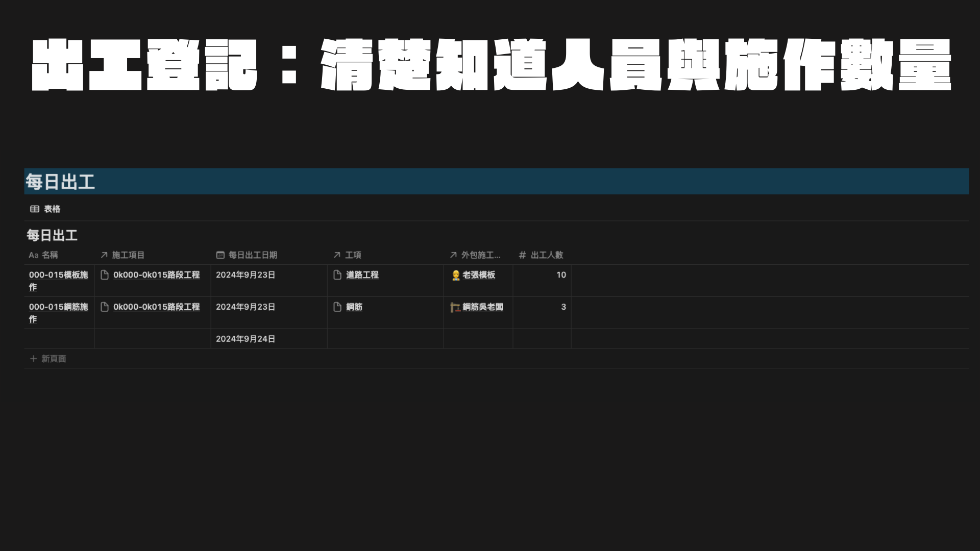Click the page icon beside 鋼筋
The height and width of the screenshot is (551, 980).
pos(337,307)
